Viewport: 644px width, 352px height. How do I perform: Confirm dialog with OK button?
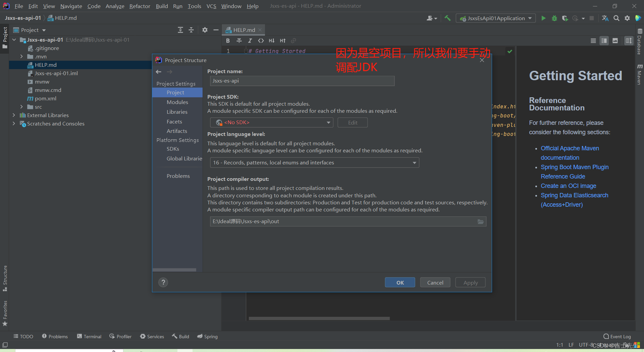coord(400,283)
